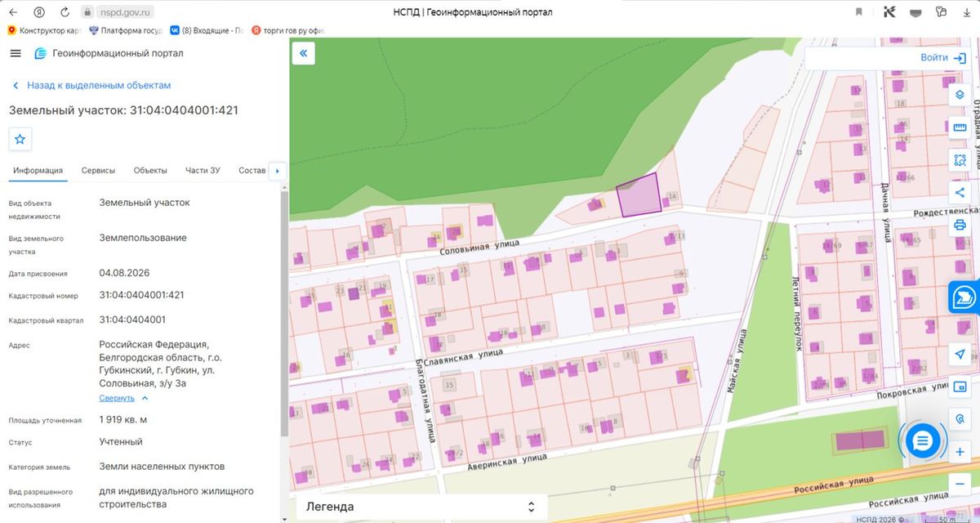Open the Части ЗУ tab
Viewport: 980px width, 523px height.
tap(203, 170)
